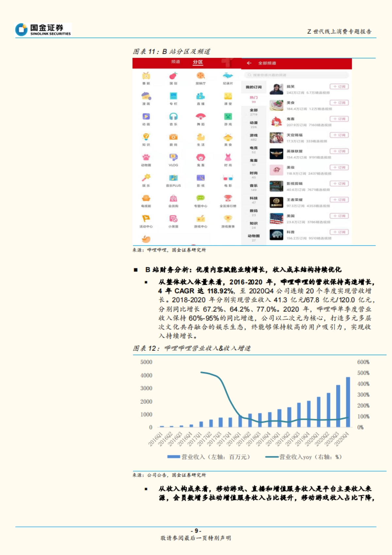Viewport: 392px width, 555px height.
Task: Open the 美食 food icon in grid
Action: (228, 137)
